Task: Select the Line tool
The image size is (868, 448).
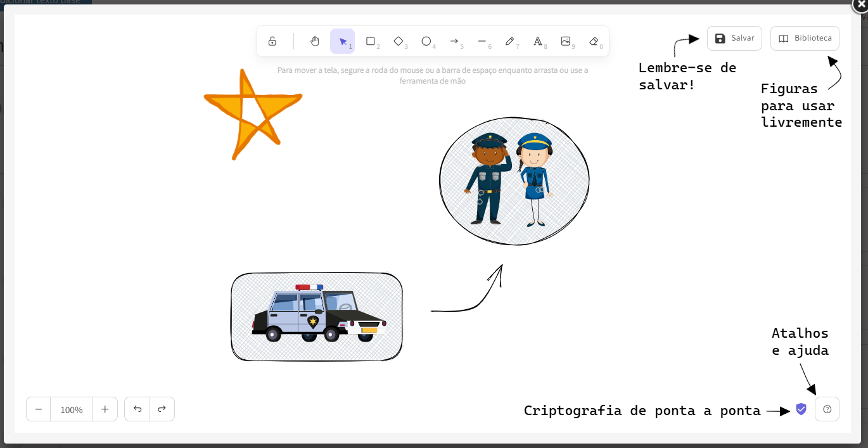Action: (x=482, y=41)
